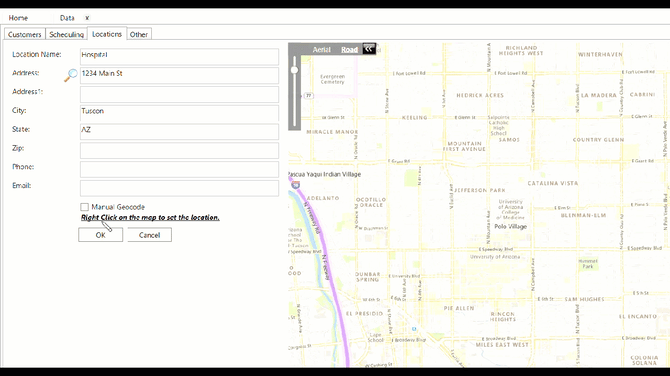Click the map zoom slider handle
This screenshot has width=670, height=376.
pyautogui.click(x=294, y=70)
